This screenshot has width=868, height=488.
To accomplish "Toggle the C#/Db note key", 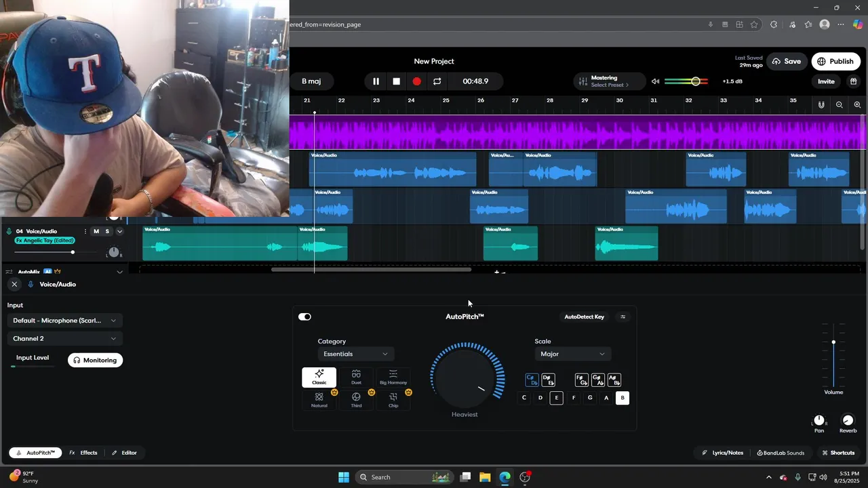I will [532, 380].
